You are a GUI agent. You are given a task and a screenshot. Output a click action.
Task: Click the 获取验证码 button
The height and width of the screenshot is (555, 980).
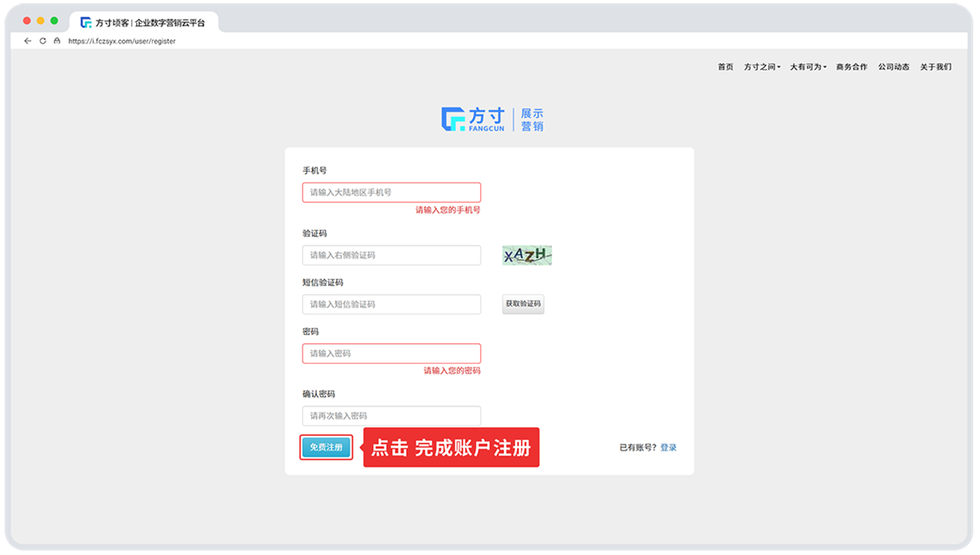point(523,304)
